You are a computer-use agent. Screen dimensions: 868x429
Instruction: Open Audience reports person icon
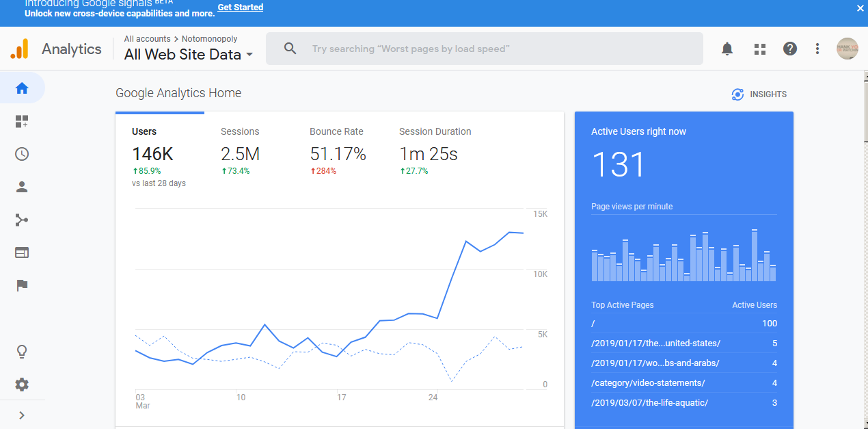[22, 187]
